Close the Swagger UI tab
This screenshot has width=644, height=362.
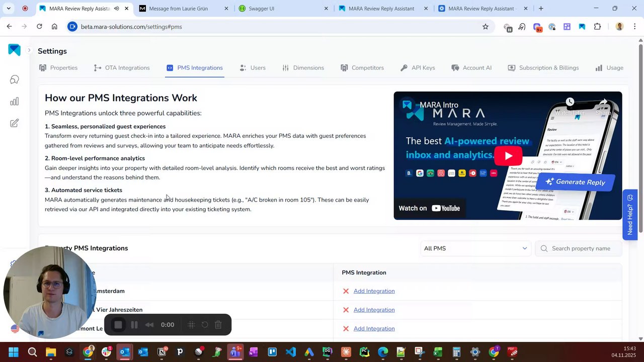click(326, 9)
